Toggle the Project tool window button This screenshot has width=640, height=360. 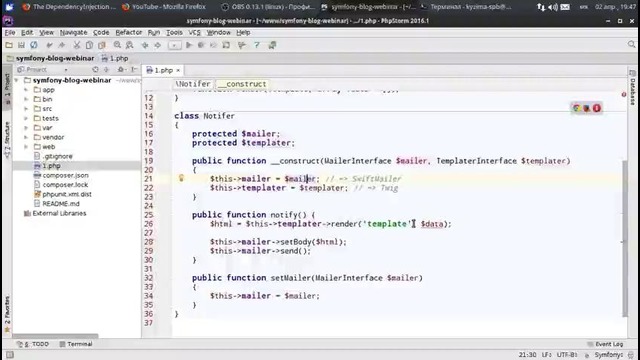tap(7, 88)
